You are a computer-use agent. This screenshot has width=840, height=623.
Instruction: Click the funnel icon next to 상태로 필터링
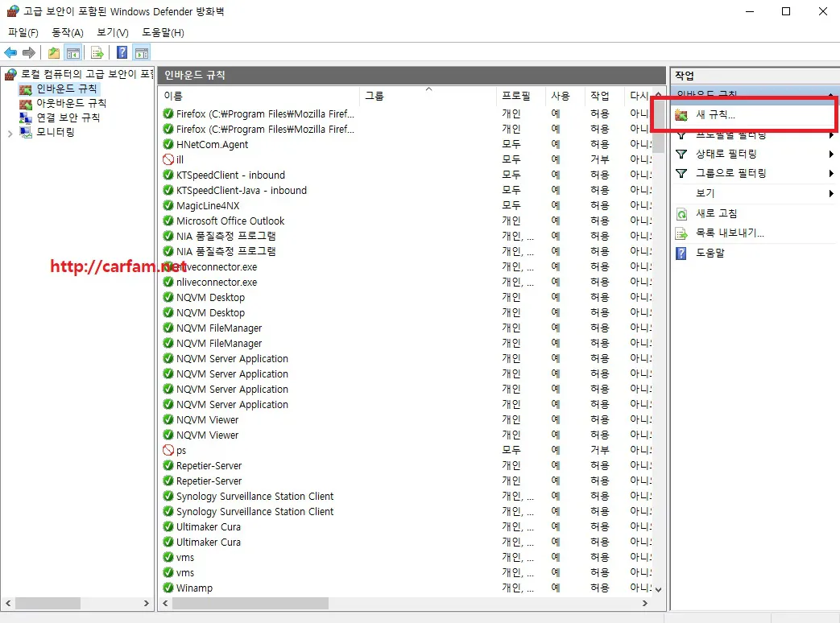[x=681, y=155]
